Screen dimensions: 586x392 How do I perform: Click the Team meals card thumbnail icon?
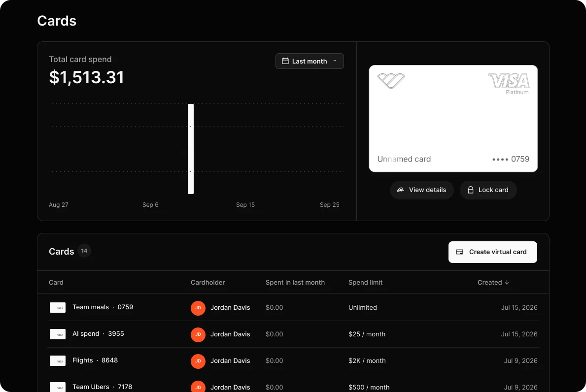coord(58,308)
